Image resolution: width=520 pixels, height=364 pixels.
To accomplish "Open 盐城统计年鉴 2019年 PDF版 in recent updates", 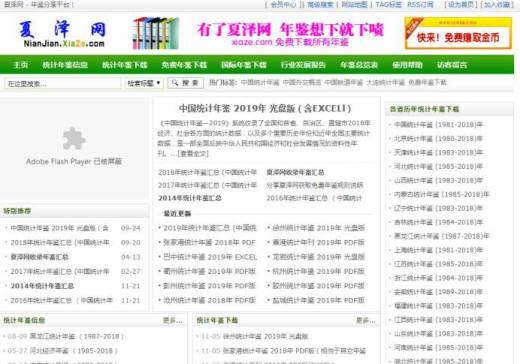I will pyautogui.click(x=319, y=300).
